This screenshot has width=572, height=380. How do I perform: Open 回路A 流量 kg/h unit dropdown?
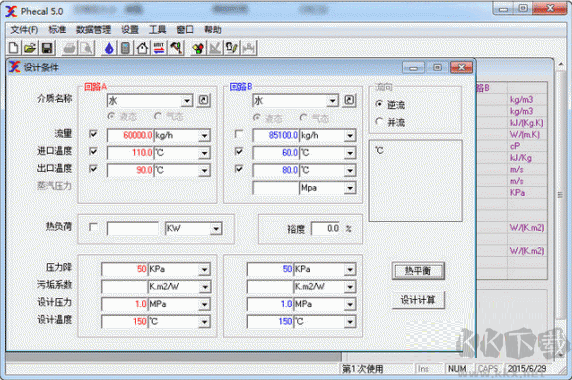[x=204, y=136]
